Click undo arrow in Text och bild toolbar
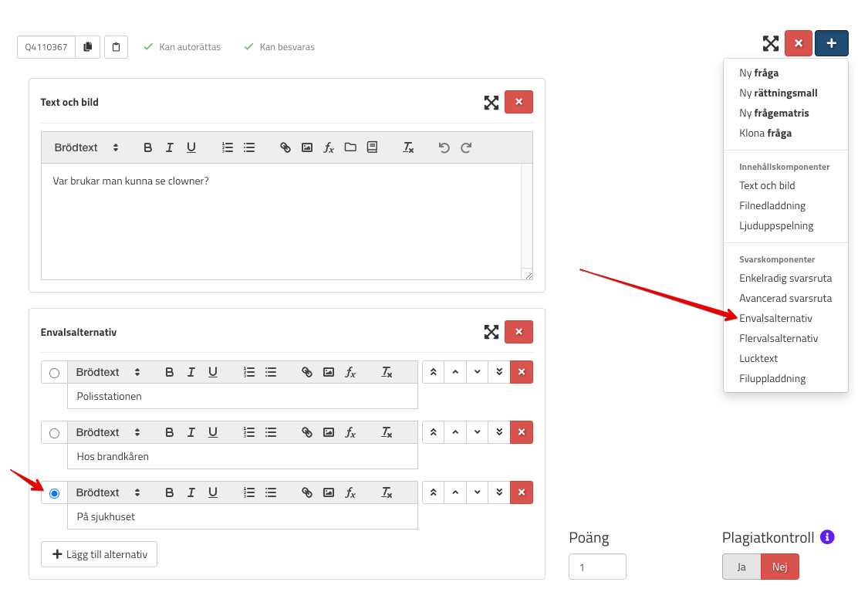 pos(444,147)
